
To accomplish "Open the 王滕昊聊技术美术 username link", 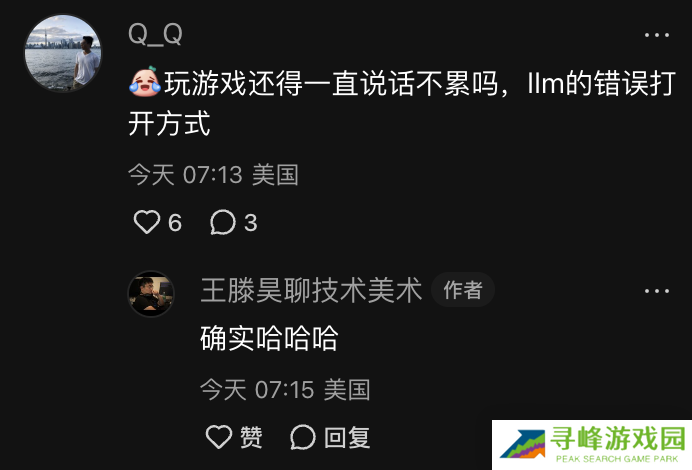I will click(x=311, y=290).
